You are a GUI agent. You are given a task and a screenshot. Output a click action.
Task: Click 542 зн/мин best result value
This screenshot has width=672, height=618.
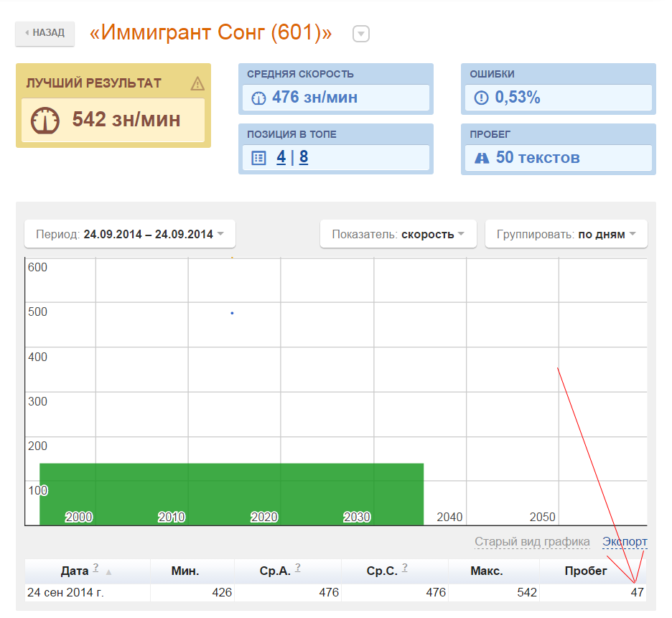[x=126, y=120]
